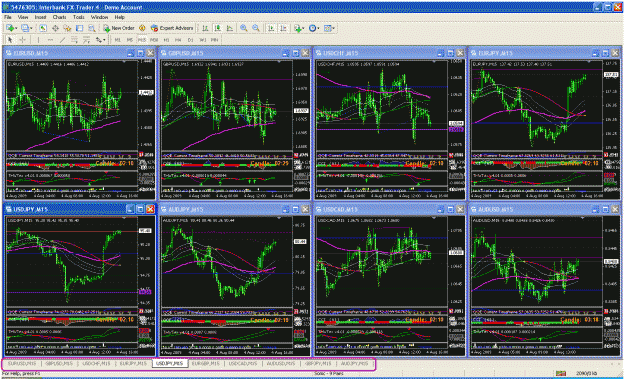This screenshot has width=625, height=379.
Task: Switch timeframe to MN
Action: pos(214,40)
